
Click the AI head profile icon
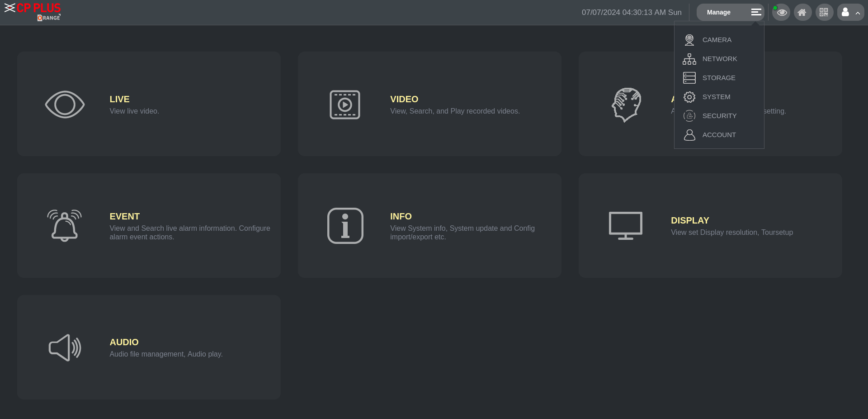[x=626, y=105]
